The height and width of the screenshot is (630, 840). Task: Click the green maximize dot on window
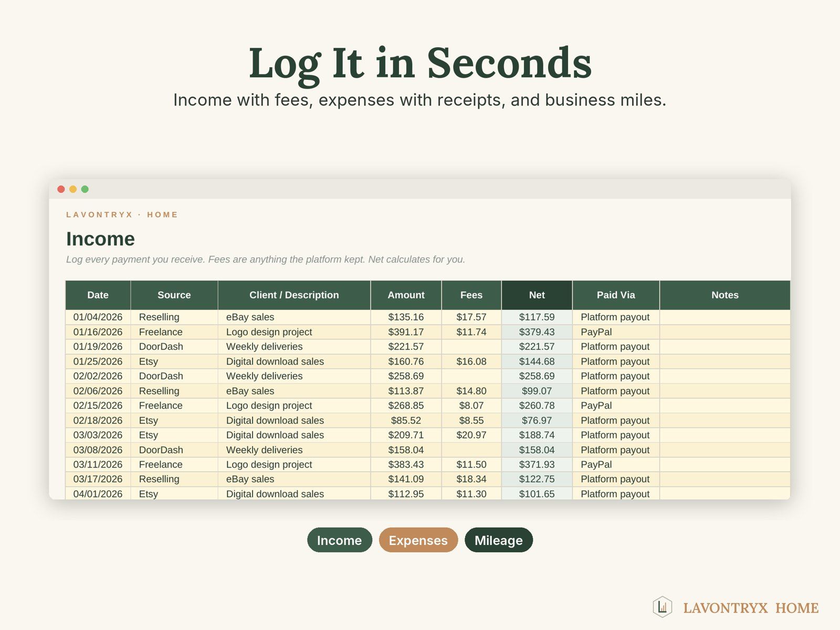[x=85, y=189]
